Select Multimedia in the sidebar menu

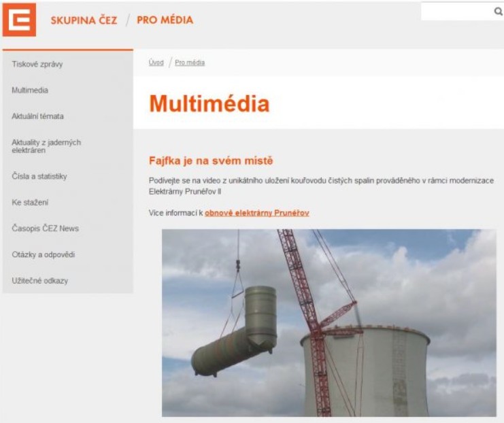30,90
